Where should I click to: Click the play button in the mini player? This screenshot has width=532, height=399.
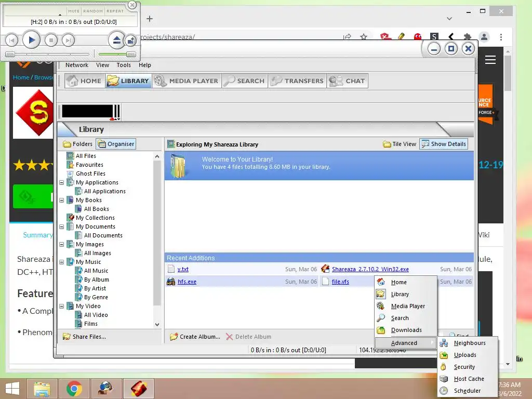pos(31,40)
